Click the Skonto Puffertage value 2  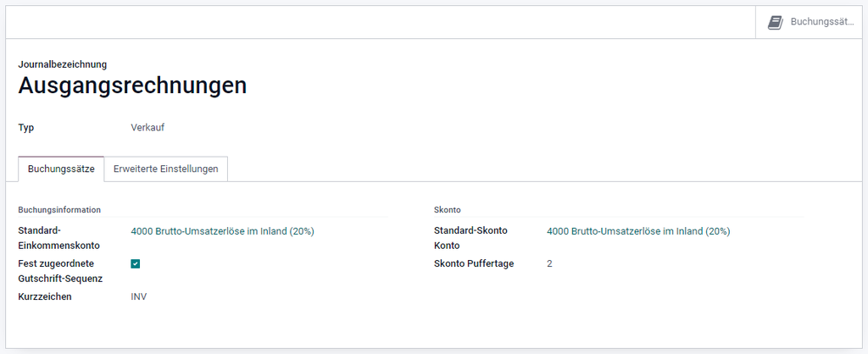click(549, 264)
